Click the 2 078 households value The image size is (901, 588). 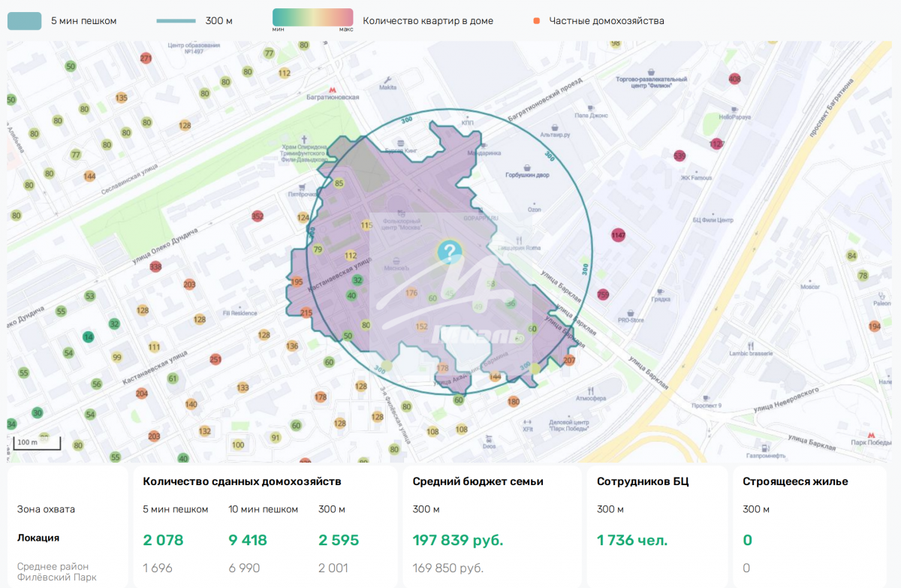pos(163,540)
